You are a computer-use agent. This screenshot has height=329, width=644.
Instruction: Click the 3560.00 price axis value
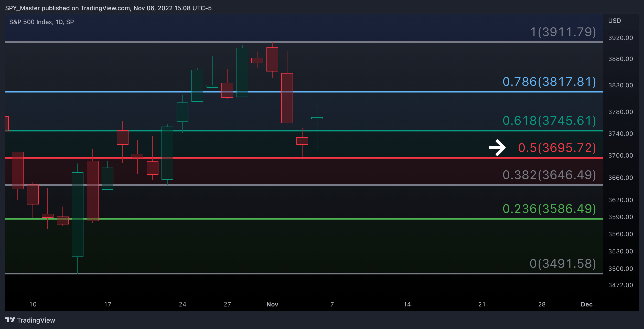pos(620,234)
